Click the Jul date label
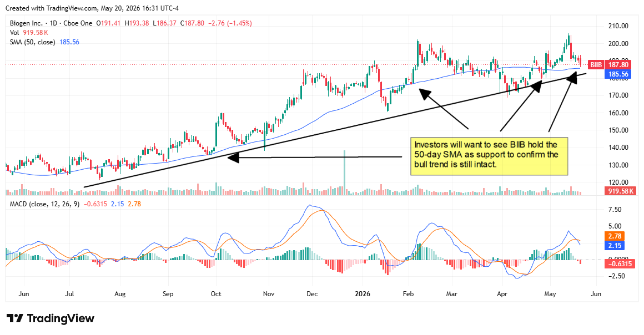 (69, 294)
